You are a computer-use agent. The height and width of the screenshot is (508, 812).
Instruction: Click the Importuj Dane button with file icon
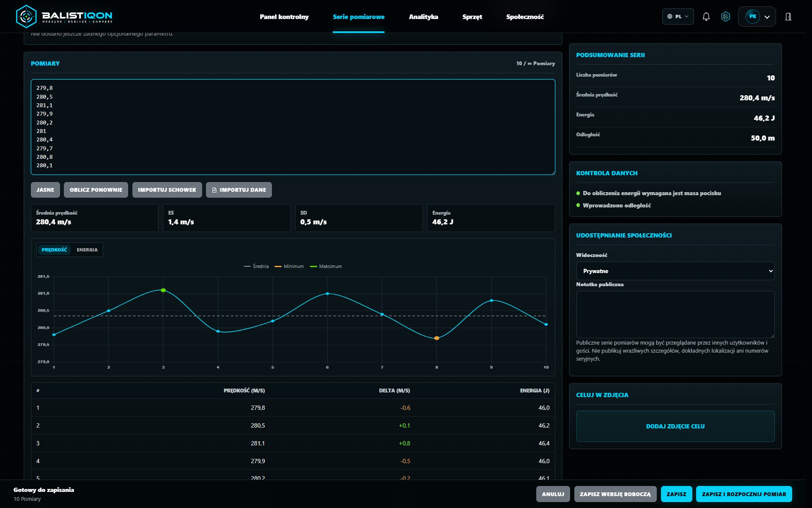pyautogui.click(x=239, y=190)
